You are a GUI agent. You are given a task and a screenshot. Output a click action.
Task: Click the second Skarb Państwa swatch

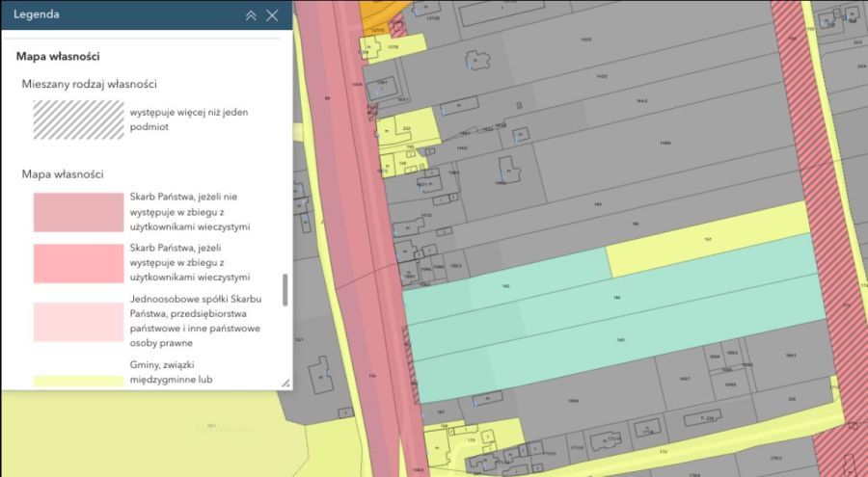78,263
